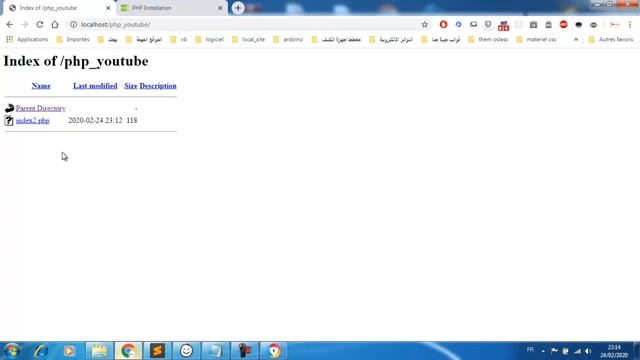
Task: Click the red calendar extension icon
Action: [x=503, y=25]
